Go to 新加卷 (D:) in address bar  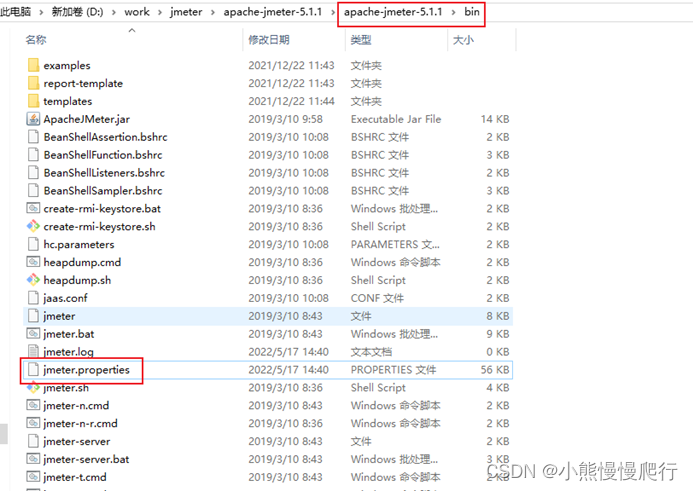tap(77, 12)
